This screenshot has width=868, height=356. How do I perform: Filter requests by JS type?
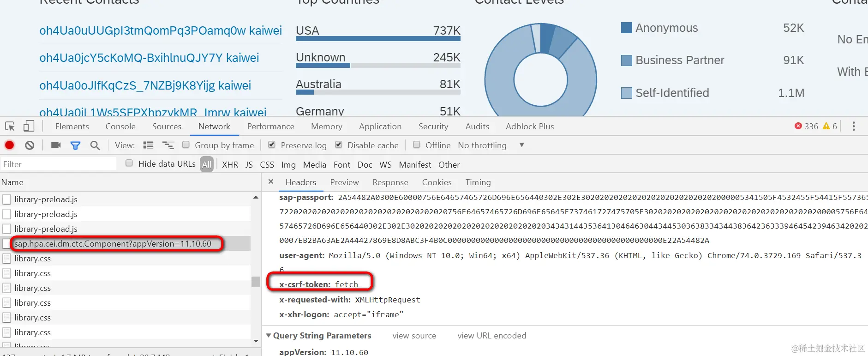pos(249,165)
